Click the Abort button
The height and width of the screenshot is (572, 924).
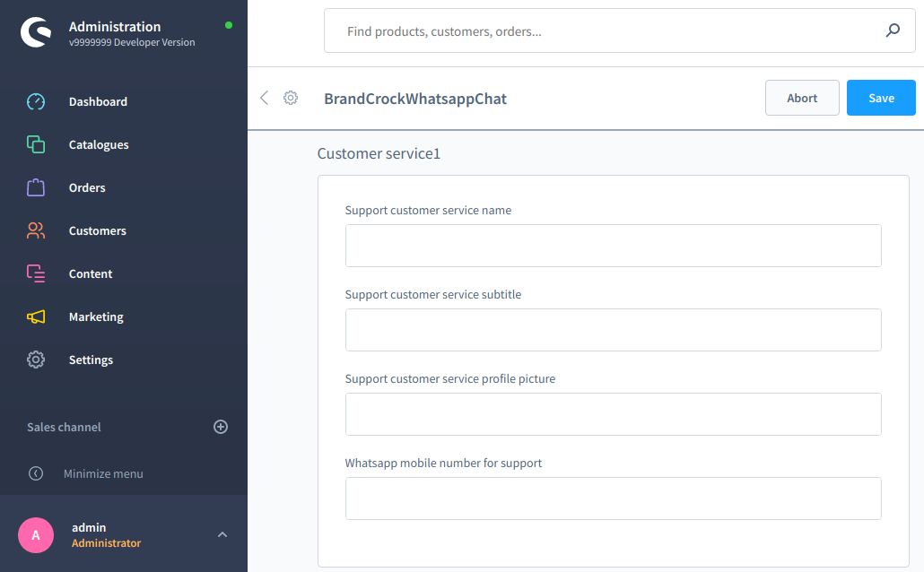[x=802, y=98]
